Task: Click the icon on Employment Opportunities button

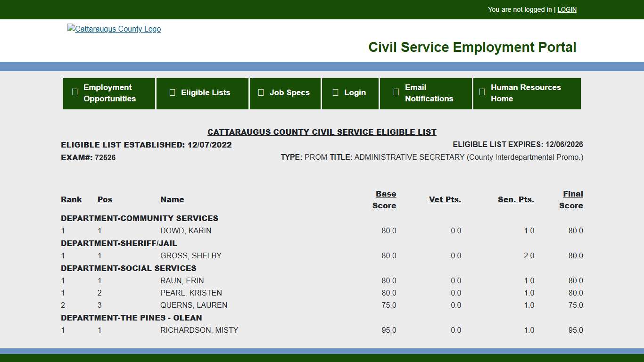Action: click(74, 91)
